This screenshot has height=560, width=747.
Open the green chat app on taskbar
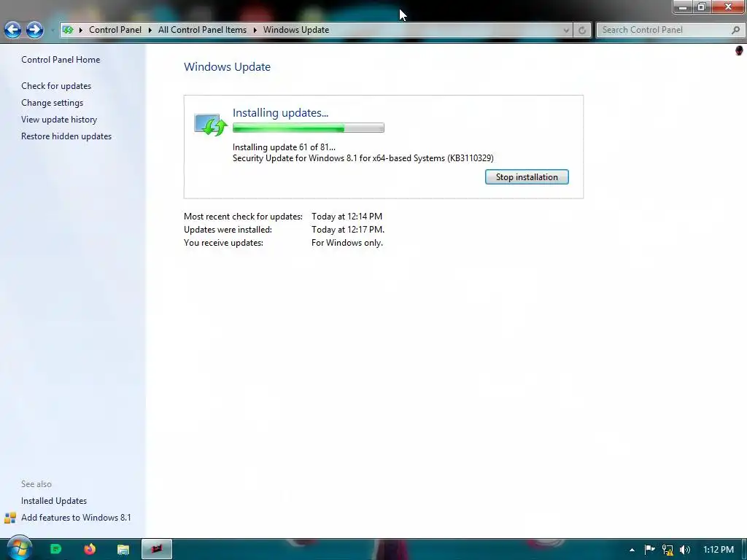(x=55, y=549)
